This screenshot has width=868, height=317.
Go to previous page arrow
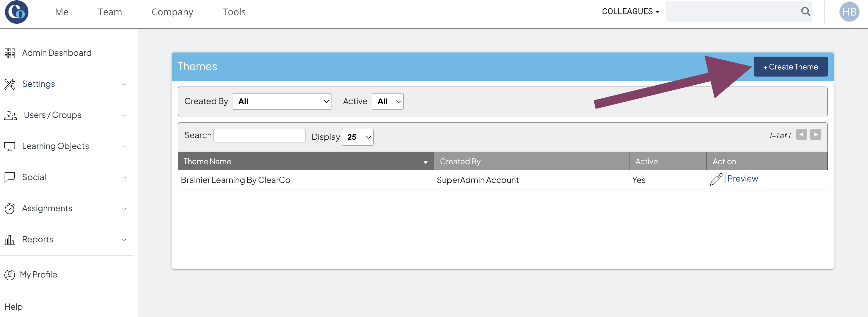(802, 134)
